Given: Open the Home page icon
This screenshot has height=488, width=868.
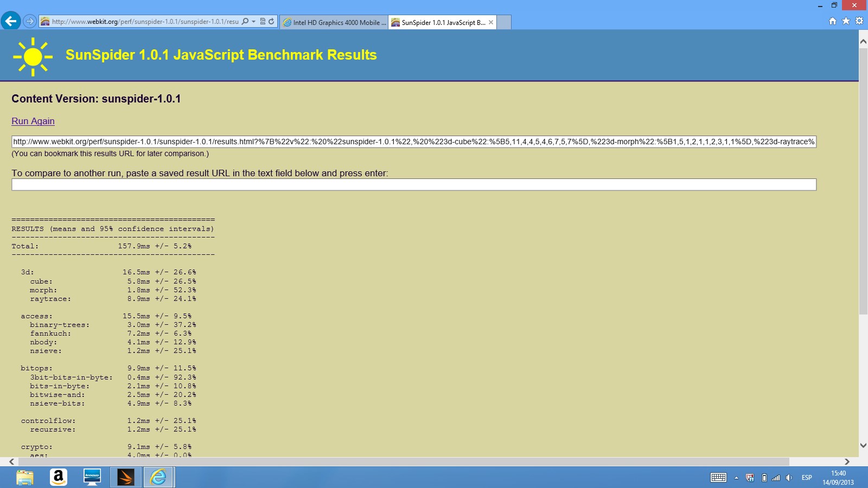Looking at the screenshot, I should click(833, 21).
